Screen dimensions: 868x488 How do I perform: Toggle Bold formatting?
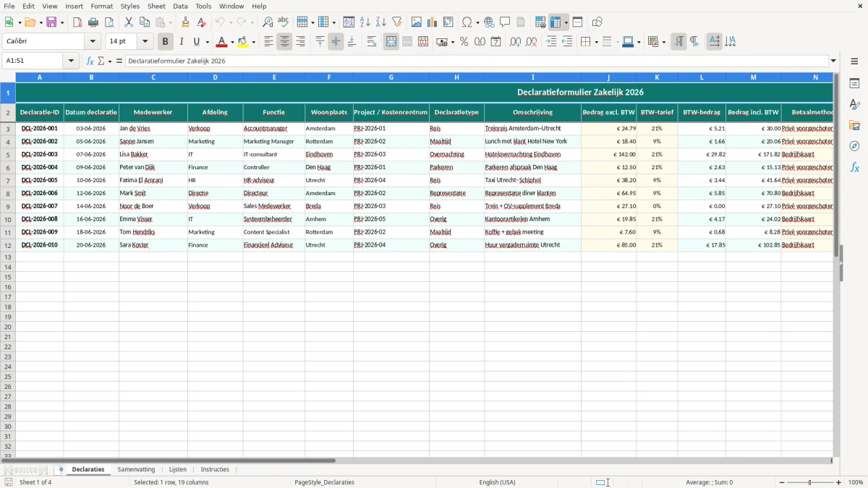[x=166, y=42]
